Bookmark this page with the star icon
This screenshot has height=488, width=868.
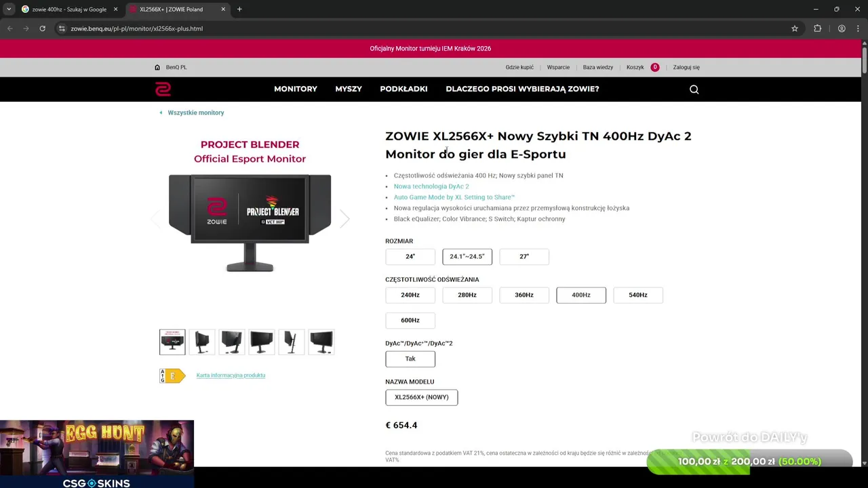795,28
